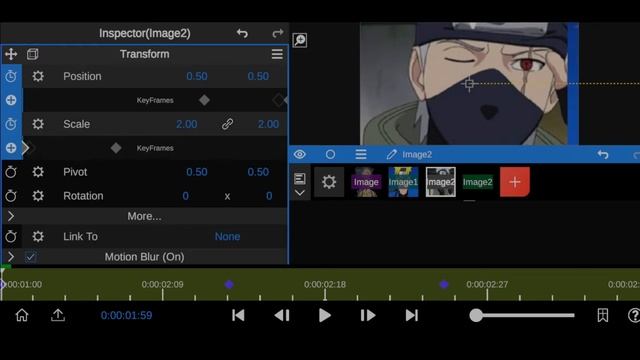Image resolution: width=640 pixels, height=360 pixels.
Task: Expand the Motion Blur section
Action: (11, 257)
